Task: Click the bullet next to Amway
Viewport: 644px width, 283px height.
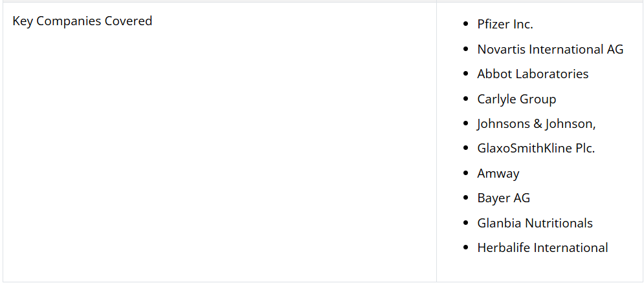Action: point(465,173)
